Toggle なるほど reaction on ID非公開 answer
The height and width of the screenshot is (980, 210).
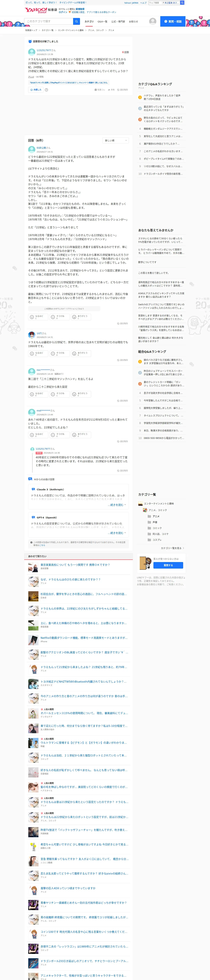pos(38,317)
